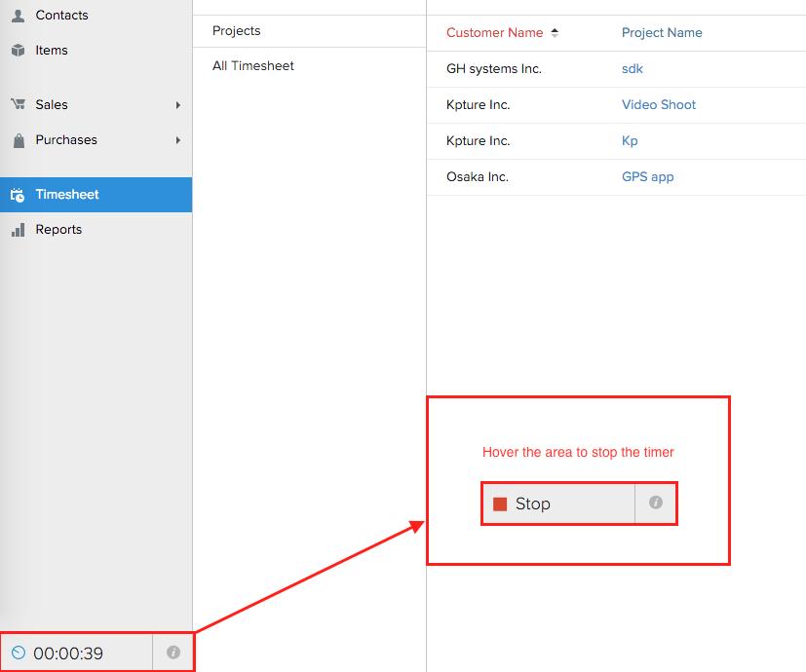The image size is (806, 672).
Task: Click the Contacts person icon
Action: point(18,16)
